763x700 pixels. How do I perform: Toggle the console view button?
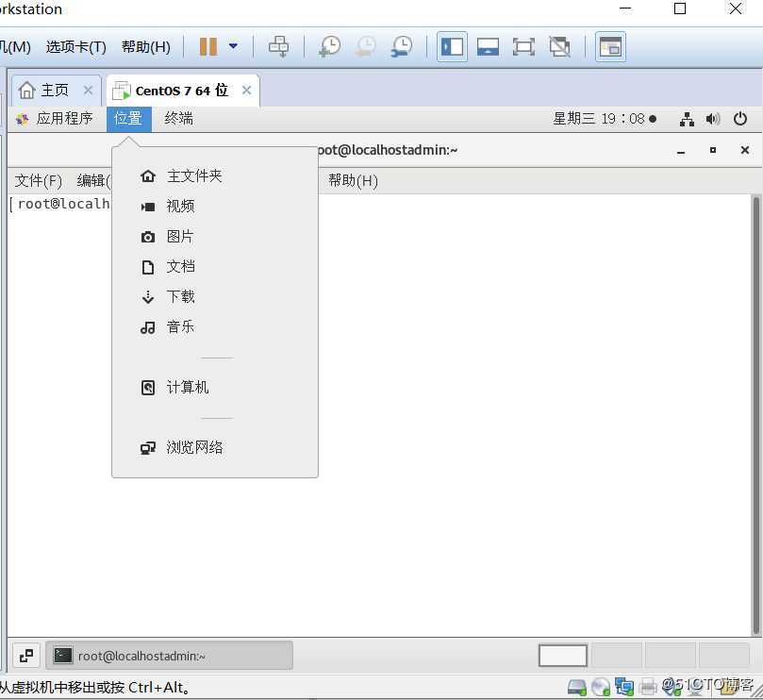click(610, 47)
